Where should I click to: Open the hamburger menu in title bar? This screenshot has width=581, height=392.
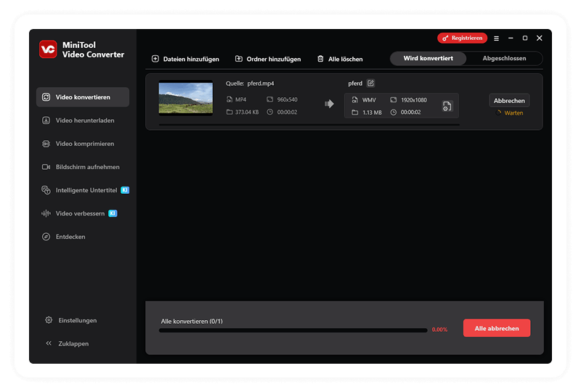pyautogui.click(x=496, y=38)
